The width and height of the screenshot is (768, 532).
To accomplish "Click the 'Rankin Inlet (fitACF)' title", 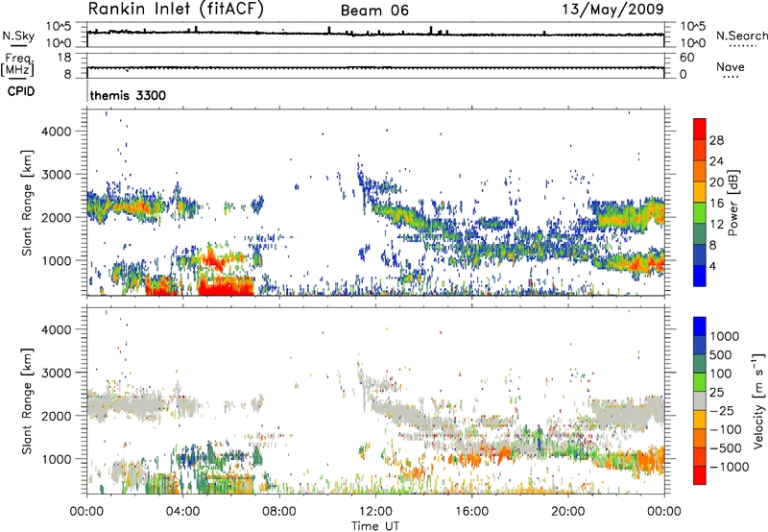I will pos(176,9).
